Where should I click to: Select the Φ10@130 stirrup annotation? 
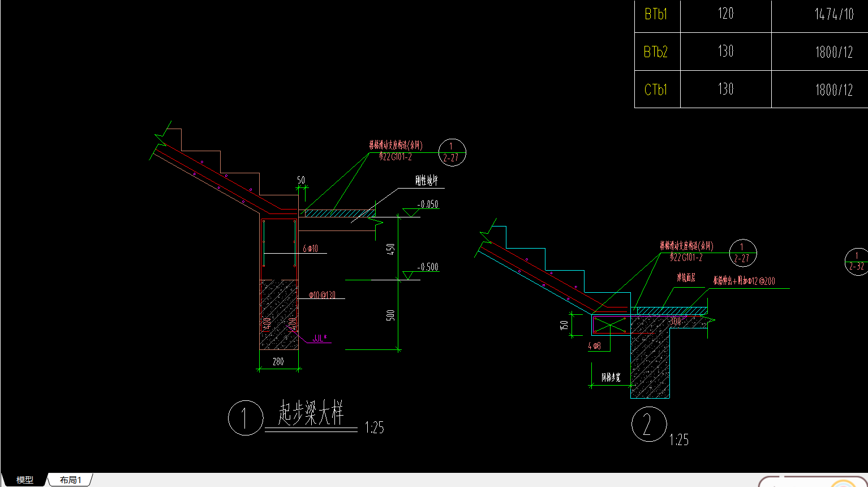(x=322, y=295)
